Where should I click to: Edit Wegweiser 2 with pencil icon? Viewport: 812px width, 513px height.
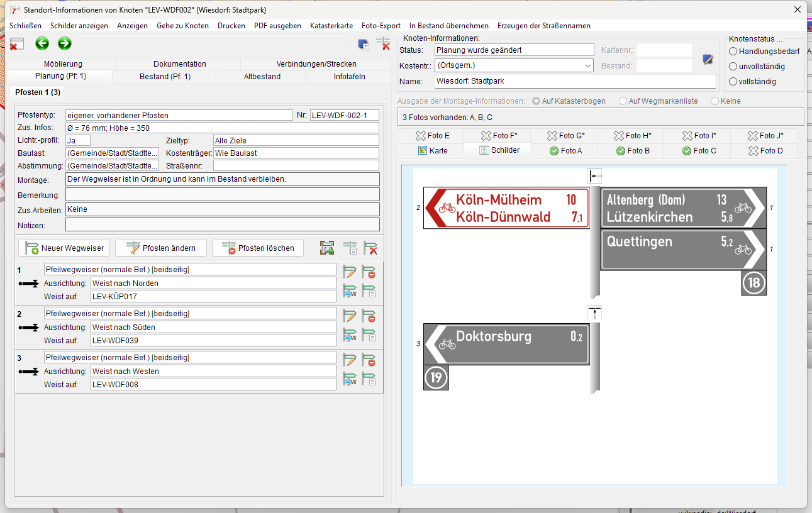point(350,316)
